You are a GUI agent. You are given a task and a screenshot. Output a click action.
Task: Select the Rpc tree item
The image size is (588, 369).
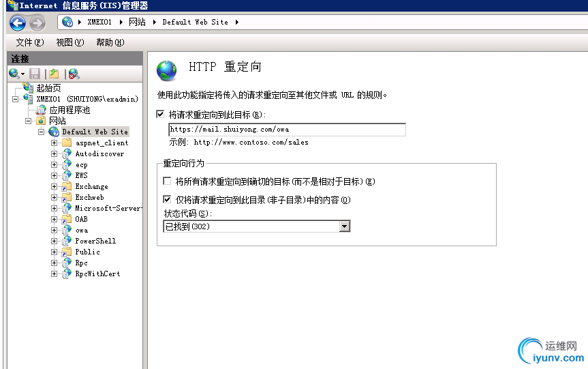pyautogui.click(x=81, y=263)
